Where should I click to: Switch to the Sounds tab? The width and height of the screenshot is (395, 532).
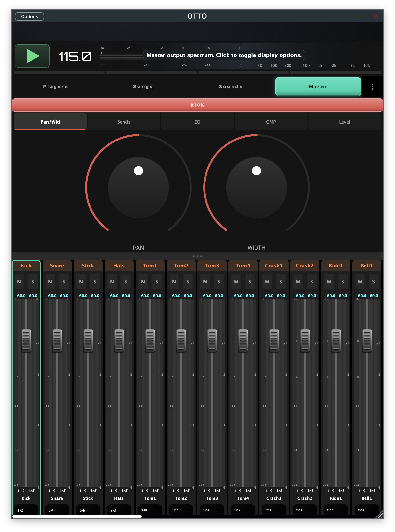[x=231, y=86]
